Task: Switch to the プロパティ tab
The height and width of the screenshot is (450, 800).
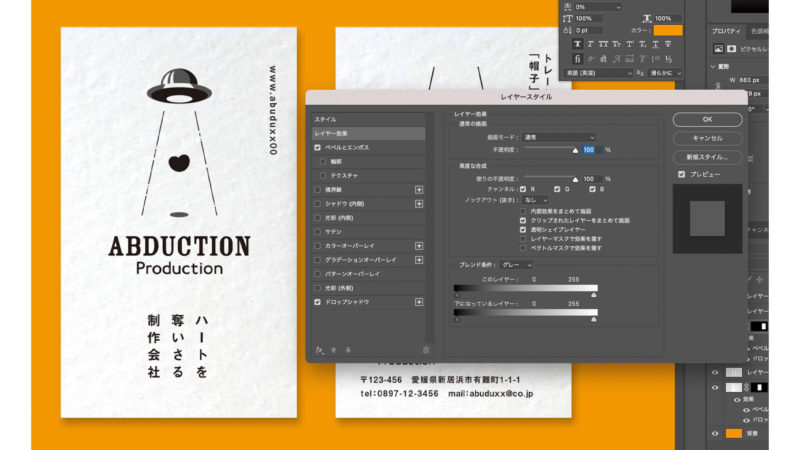Action: pyautogui.click(x=726, y=32)
